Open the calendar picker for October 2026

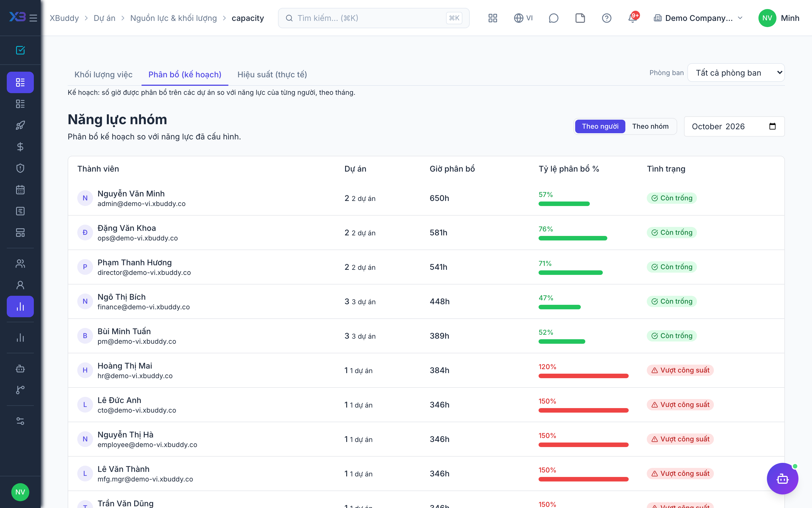click(x=772, y=126)
